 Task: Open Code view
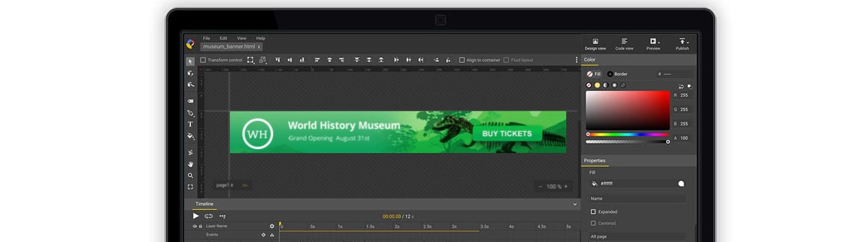point(624,44)
